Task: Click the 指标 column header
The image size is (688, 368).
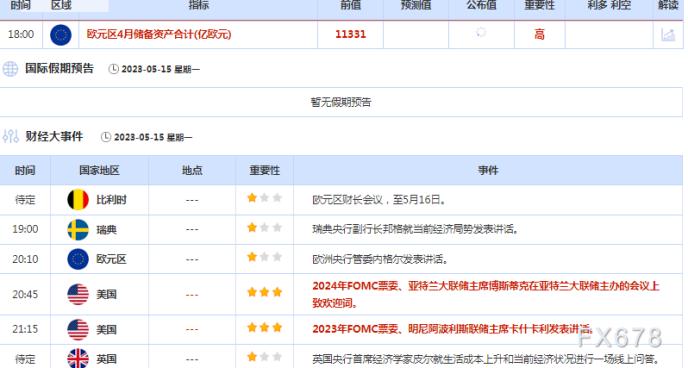Action: [x=198, y=5]
